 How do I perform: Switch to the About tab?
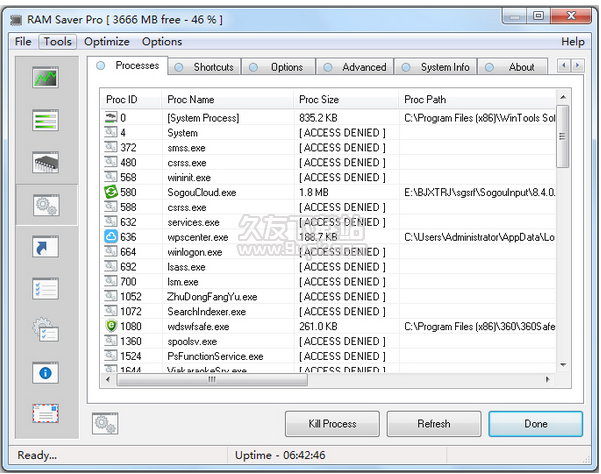tap(512, 67)
